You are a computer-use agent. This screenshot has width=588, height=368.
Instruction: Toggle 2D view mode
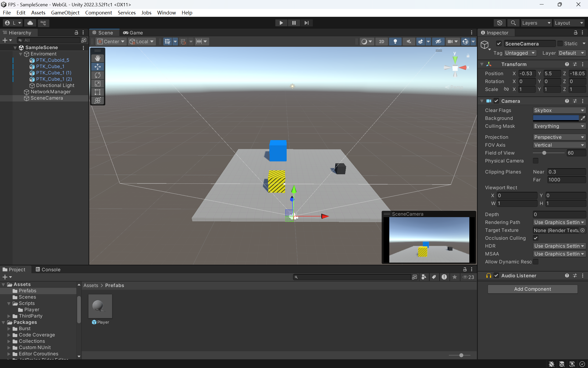coord(381,42)
